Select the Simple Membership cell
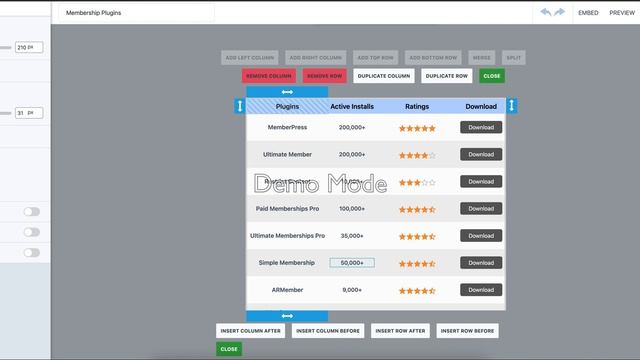The height and width of the screenshot is (360, 640). point(287,263)
